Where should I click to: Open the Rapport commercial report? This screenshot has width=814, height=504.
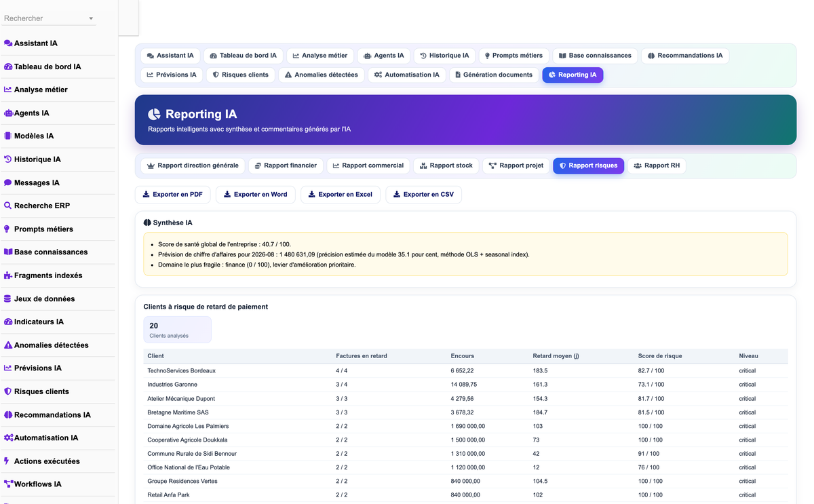368,166
